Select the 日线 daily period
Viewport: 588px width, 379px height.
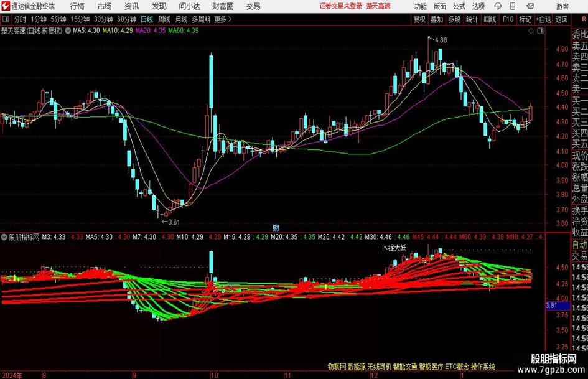[x=147, y=19]
